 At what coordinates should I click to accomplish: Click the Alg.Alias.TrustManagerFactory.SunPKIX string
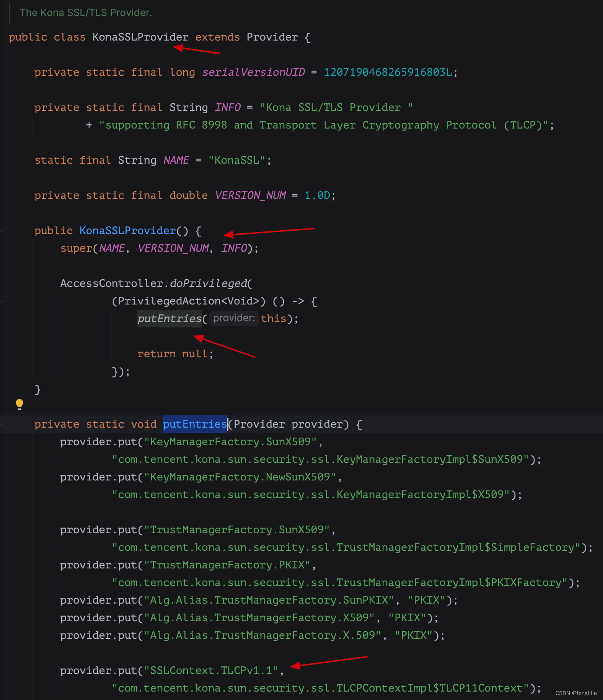[269, 600]
